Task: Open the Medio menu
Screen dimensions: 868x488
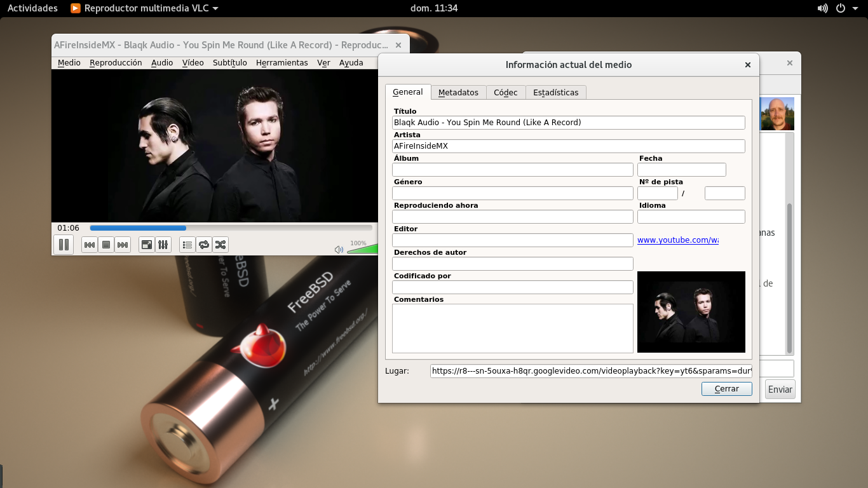Action: click(69, 63)
